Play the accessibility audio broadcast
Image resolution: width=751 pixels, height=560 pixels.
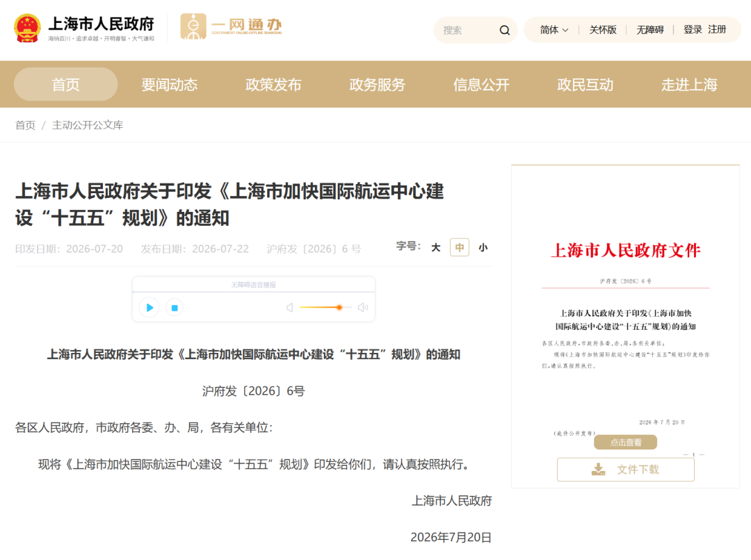coord(150,307)
